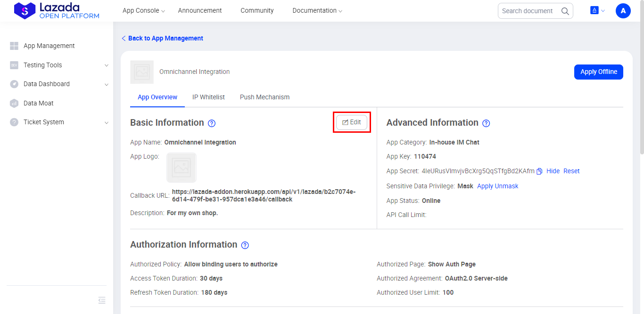The height and width of the screenshot is (314, 644).
Task: Switch to the App Overview tab
Action: coord(157,97)
